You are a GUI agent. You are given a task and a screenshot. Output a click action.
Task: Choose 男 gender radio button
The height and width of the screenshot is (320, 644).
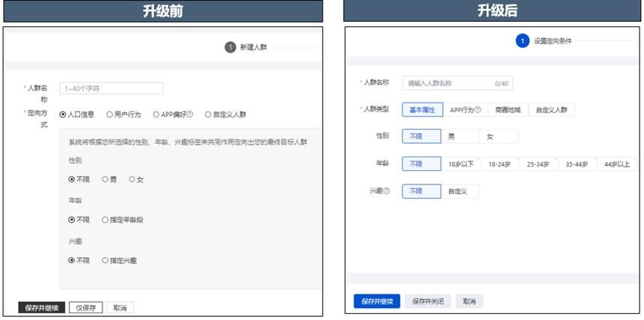106,179
